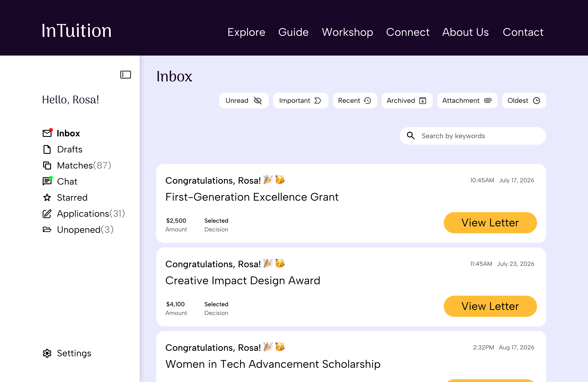588x382 pixels.
Task: Open the Contact page
Action: coord(523,32)
